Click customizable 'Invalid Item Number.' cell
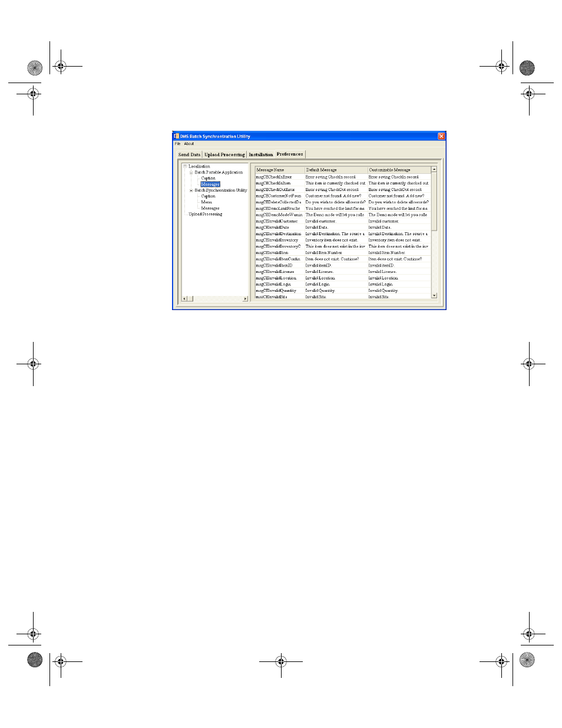Screen dimensions: 562x728 click(399, 253)
